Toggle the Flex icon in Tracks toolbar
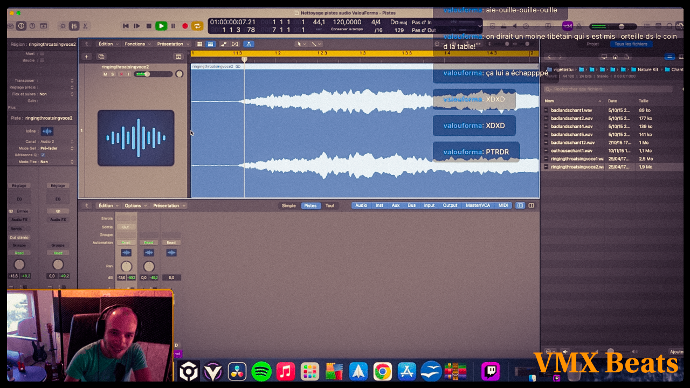Viewport: 690px width, 388px height. point(235,44)
